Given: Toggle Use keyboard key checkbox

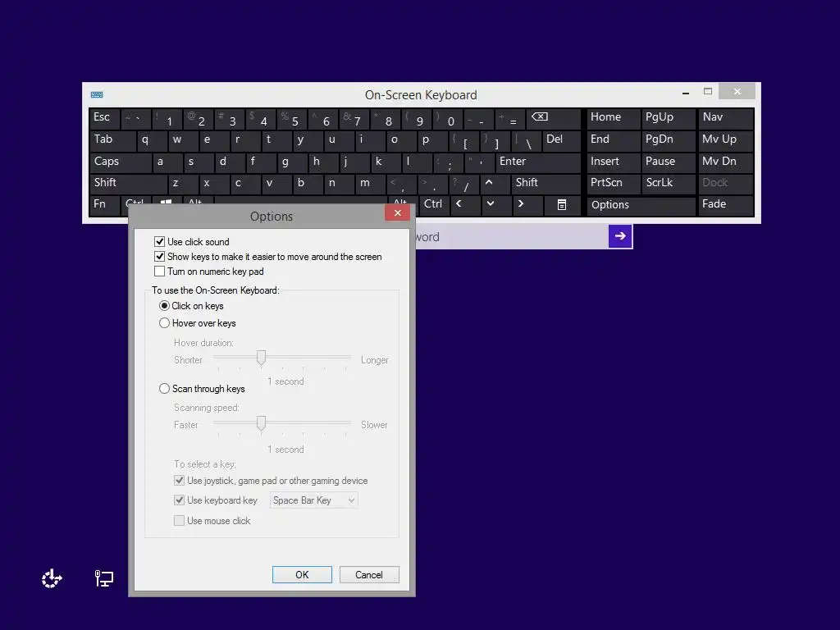Looking at the screenshot, I should point(180,500).
